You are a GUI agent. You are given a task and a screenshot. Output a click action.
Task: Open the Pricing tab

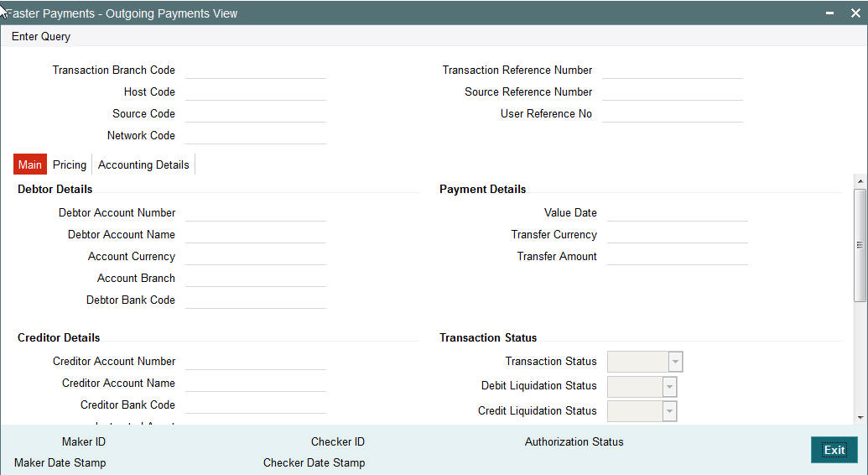point(70,164)
